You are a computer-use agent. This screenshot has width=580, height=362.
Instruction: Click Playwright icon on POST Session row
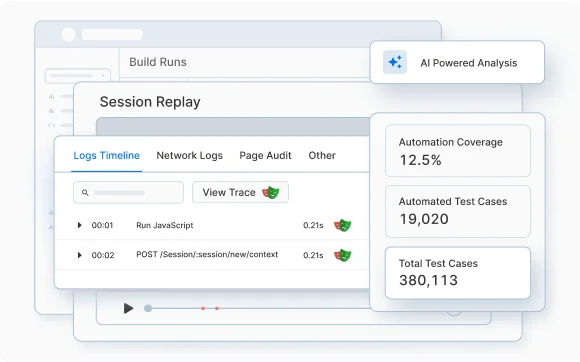(343, 255)
